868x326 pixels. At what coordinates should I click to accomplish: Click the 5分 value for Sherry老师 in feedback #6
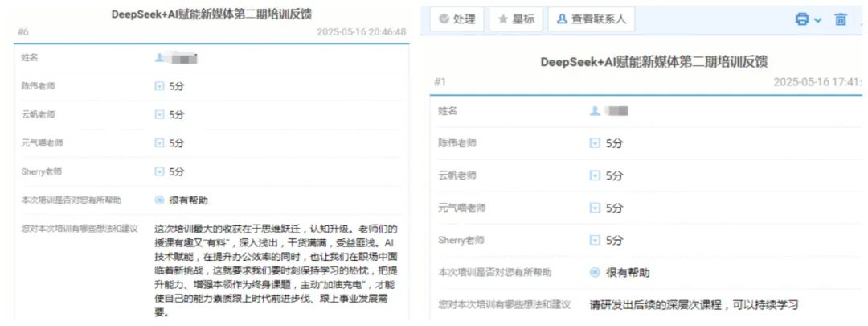[x=177, y=172]
